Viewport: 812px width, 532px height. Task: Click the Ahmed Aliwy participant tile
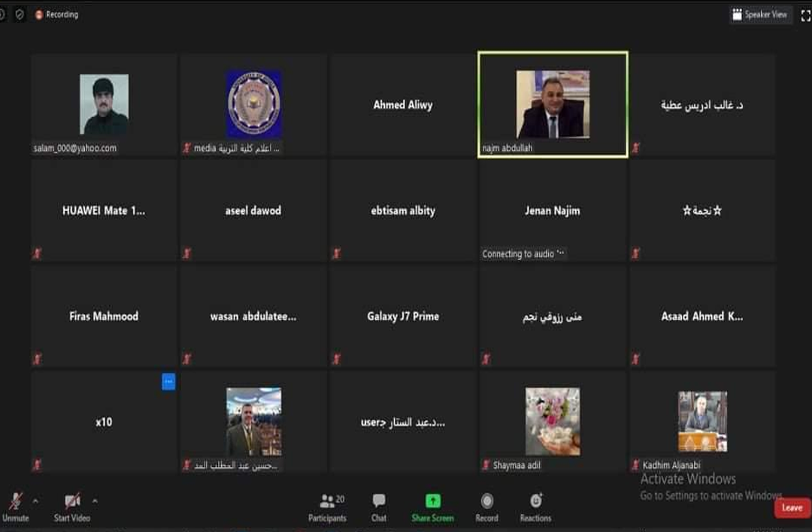[403, 105]
